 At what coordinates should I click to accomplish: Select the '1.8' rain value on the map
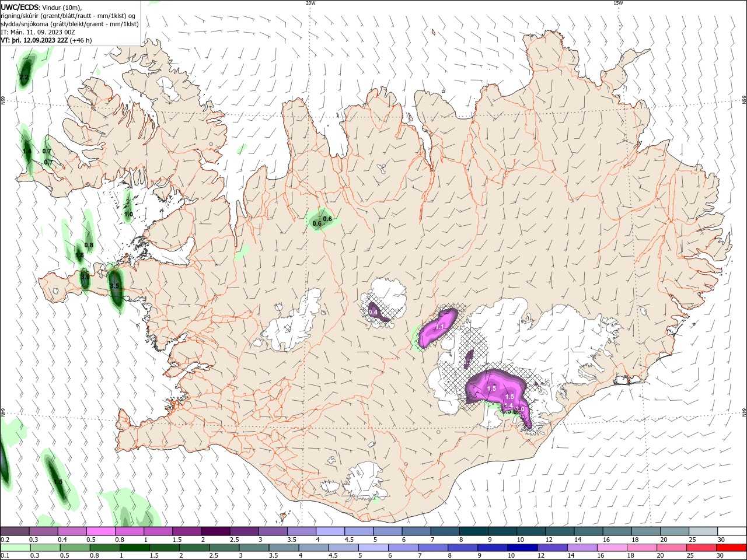(79, 255)
